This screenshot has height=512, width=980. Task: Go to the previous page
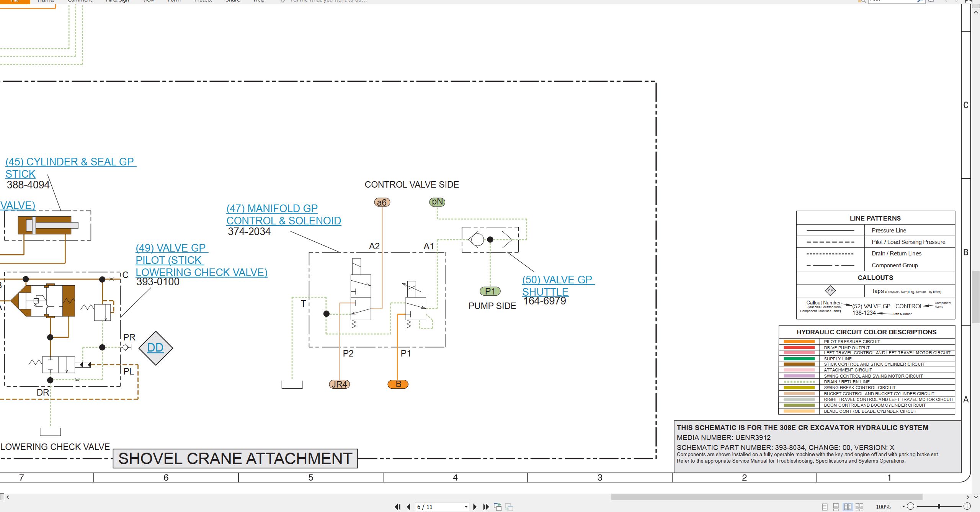tap(408, 507)
